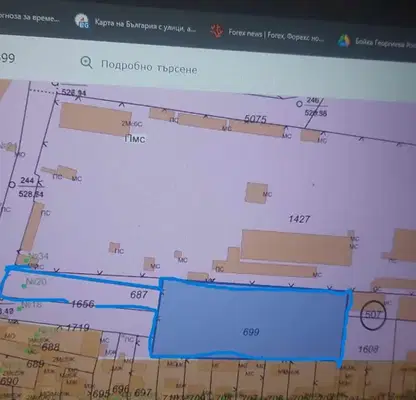Click the Google Drive tab icon
Image resolution: width=416 pixels, height=400 pixels.
[x=344, y=41]
